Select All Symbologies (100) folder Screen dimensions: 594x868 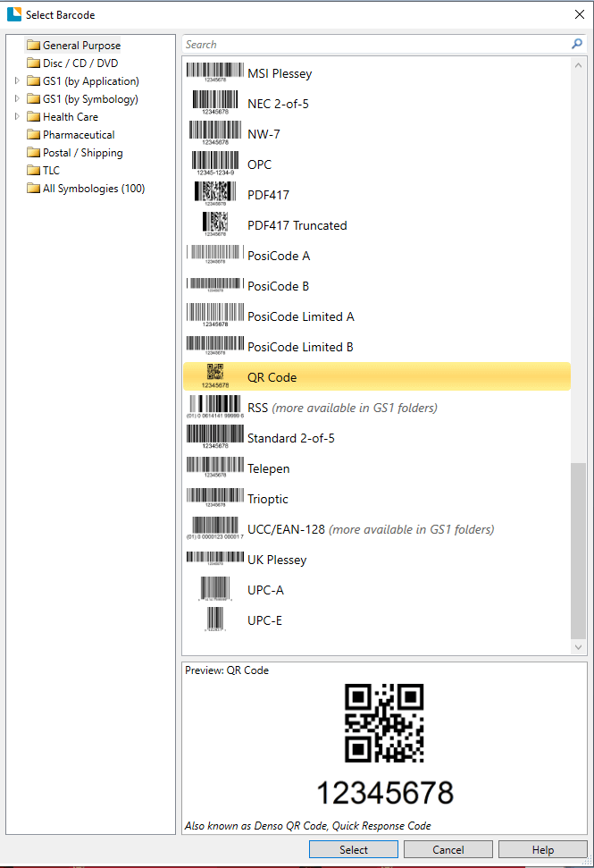point(93,189)
